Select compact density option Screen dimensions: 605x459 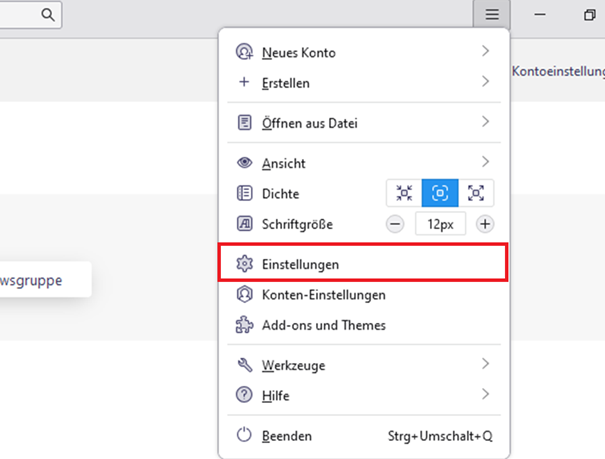click(x=404, y=194)
